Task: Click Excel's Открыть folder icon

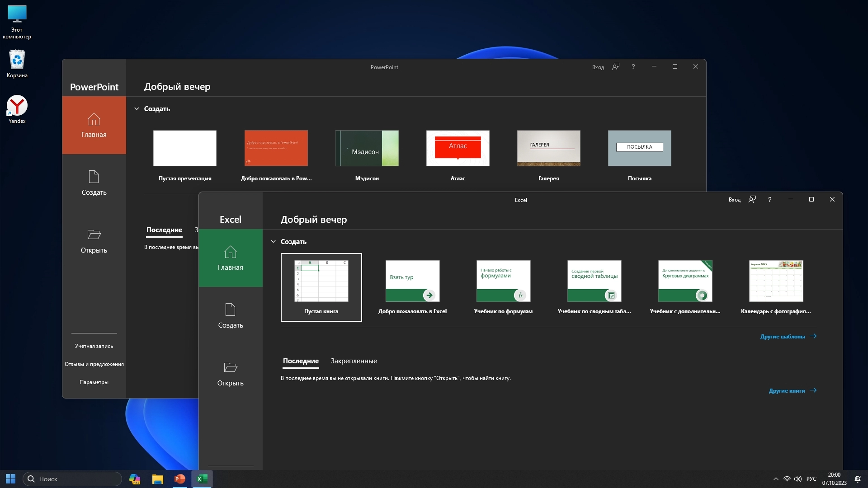Action: (x=230, y=367)
